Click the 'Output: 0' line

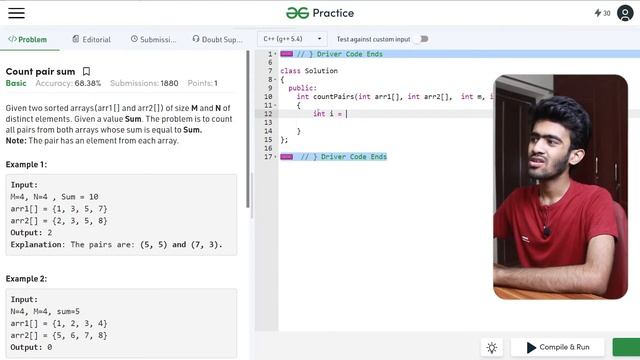[31, 347]
